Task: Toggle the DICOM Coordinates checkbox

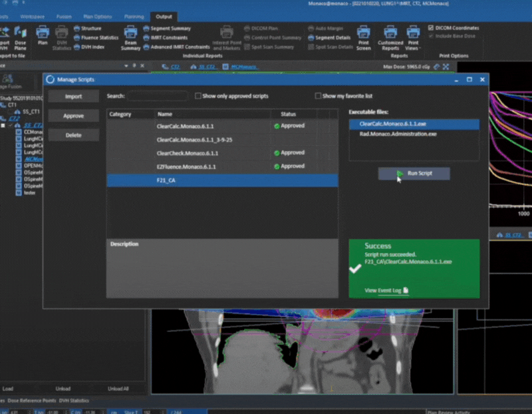Action: click(430, 28)
